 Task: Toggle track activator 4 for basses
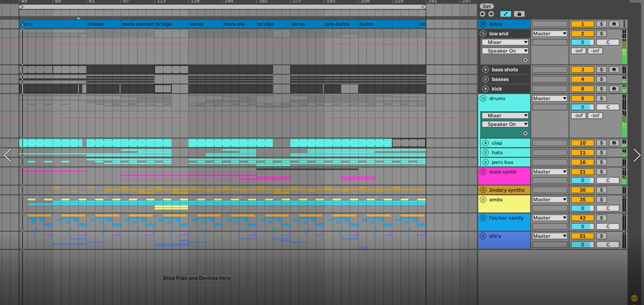582,79
